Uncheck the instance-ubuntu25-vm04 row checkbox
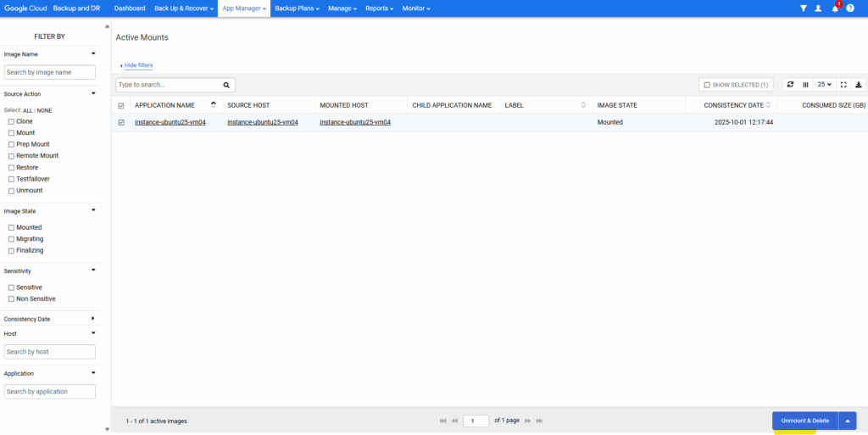This screenshot has width=868, height=435. [121, 122]
